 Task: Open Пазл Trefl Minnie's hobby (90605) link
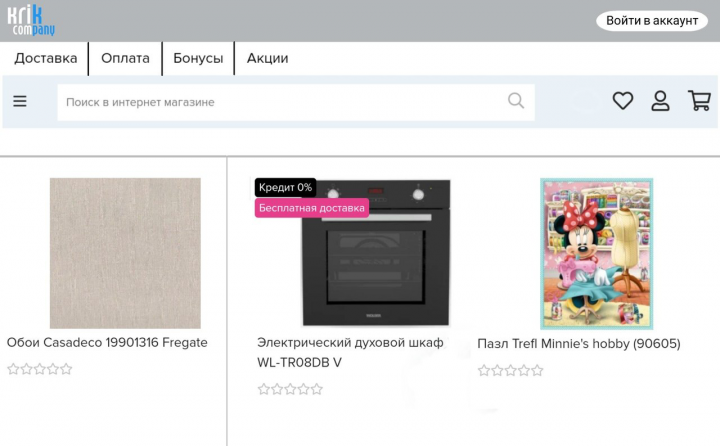point(579,344)
